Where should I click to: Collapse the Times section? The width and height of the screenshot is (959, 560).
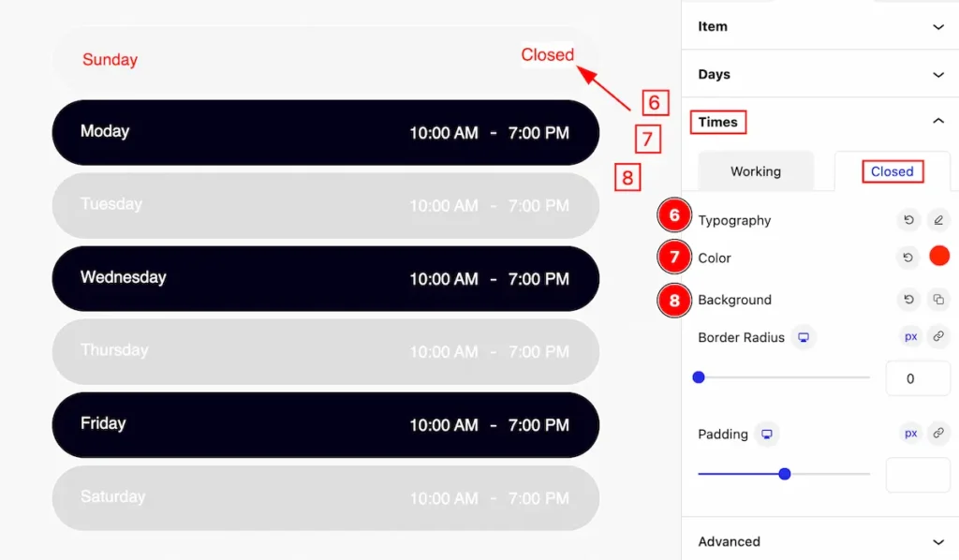point(820,122)
